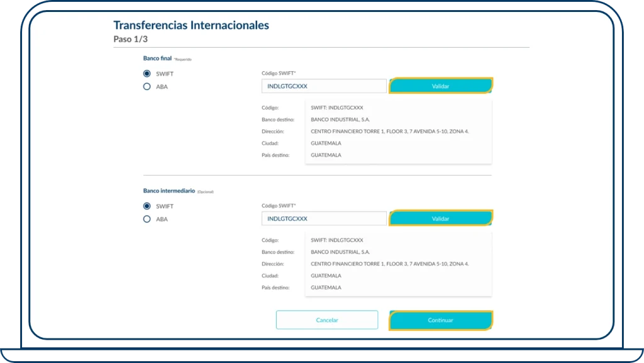Click the Continuar button
644x363 pixels.
tap(440, 320)
